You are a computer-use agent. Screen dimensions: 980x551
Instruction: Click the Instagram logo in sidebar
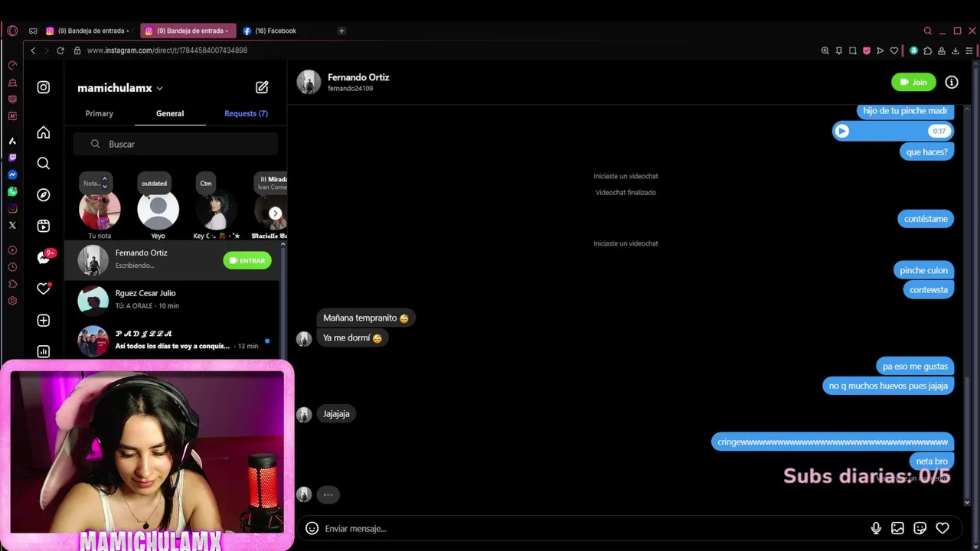pos(44,87)
